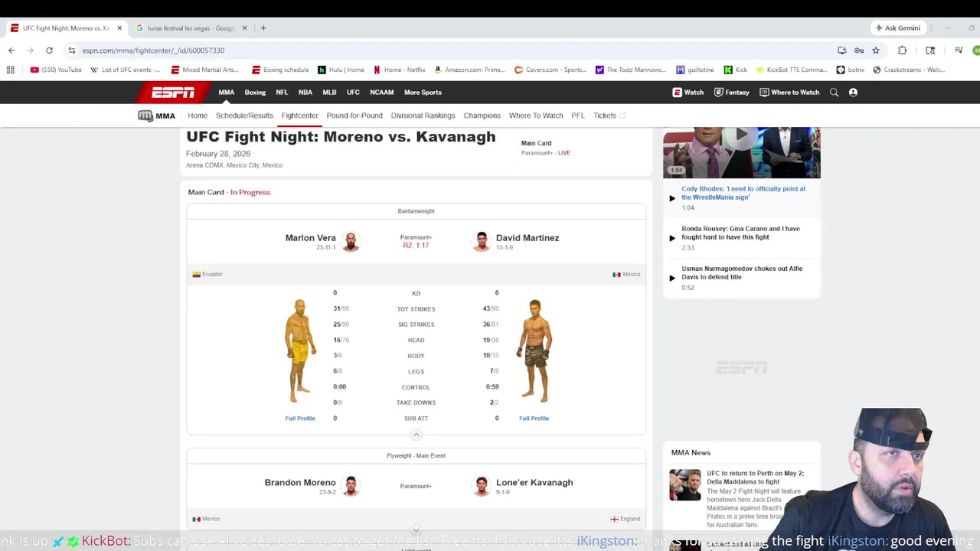Click the address bar URL field
This screenshot has height=551, width=980.
[x=452, y=51]
